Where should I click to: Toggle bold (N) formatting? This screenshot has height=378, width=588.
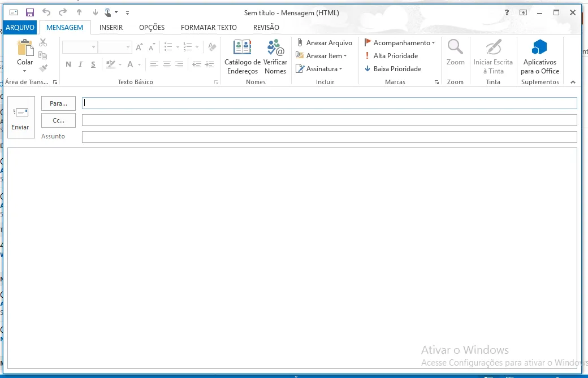pyautogui.click(x=68, y=64)
